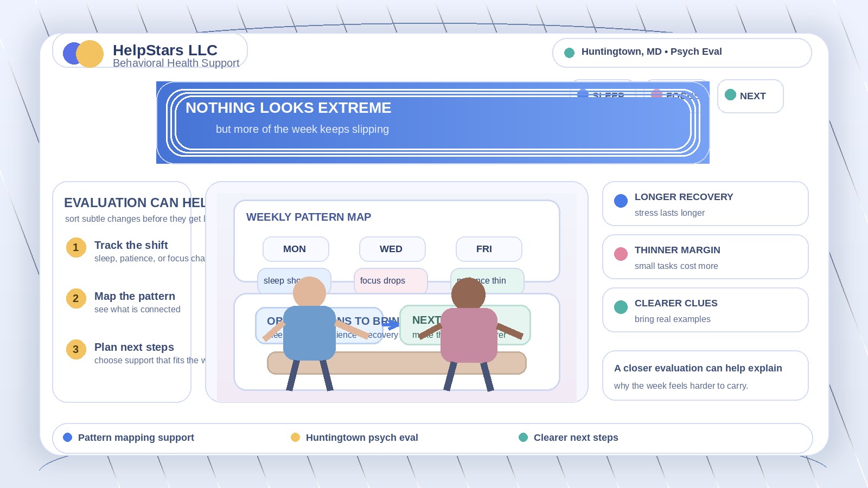868x488 pixels.
Task: Click the blue arrow pointing to the Next box
Action: tap(391, 324)
